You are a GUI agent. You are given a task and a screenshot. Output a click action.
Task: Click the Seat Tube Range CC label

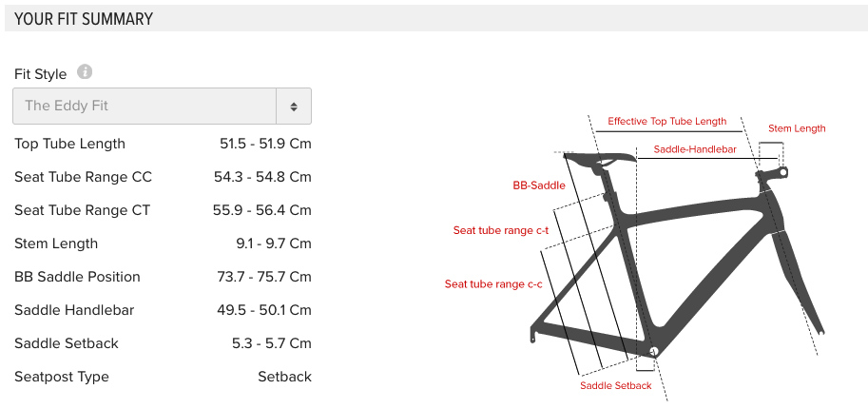(83, 177)
